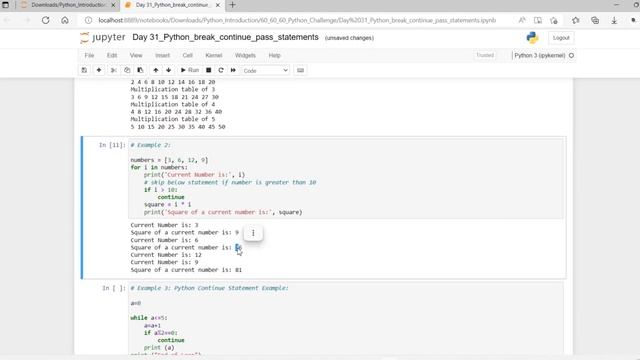Click the 'continue' keyword in Example 2
Screen dimensions: 640x360
(171, 197)
